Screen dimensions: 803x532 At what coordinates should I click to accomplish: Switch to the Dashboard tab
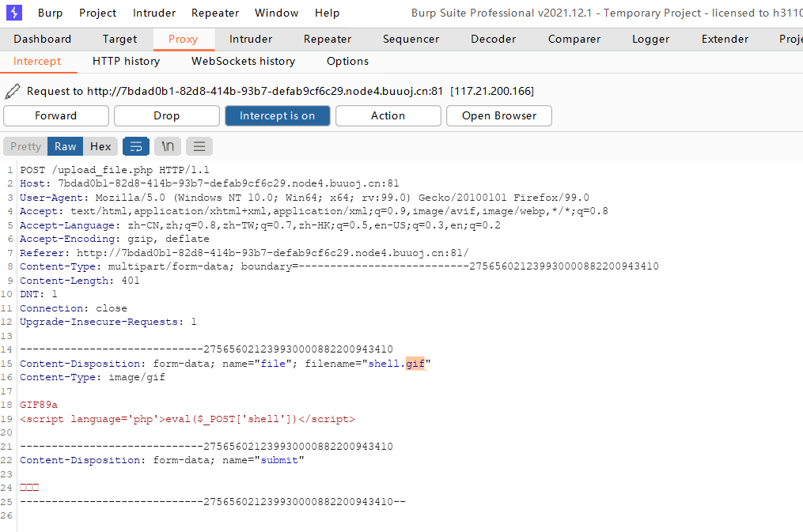(x=43, y=39)
